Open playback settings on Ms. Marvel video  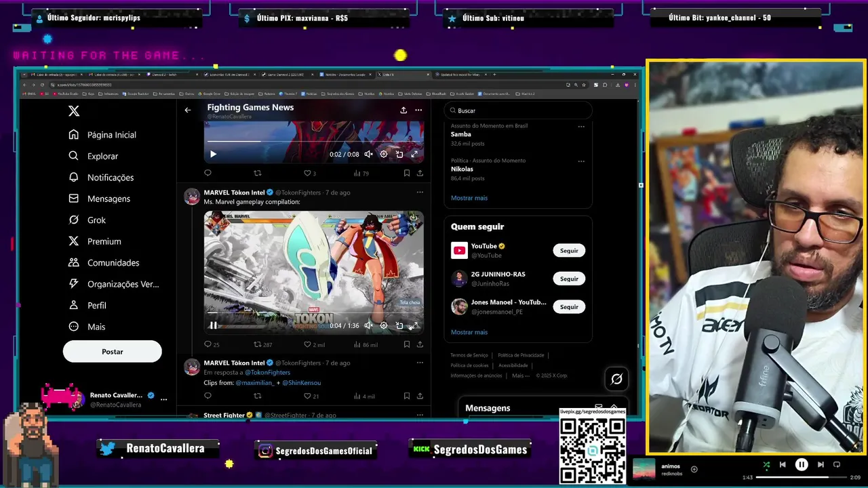click(x=384, y=325)
